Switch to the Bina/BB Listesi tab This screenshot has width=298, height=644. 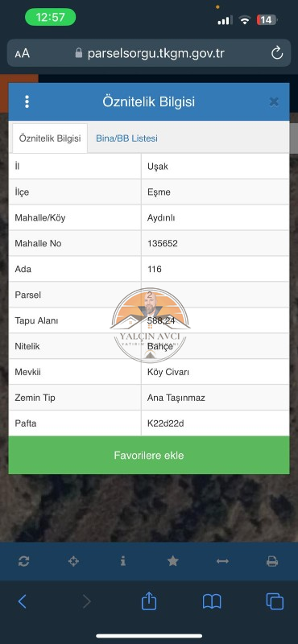coord(126,138)
